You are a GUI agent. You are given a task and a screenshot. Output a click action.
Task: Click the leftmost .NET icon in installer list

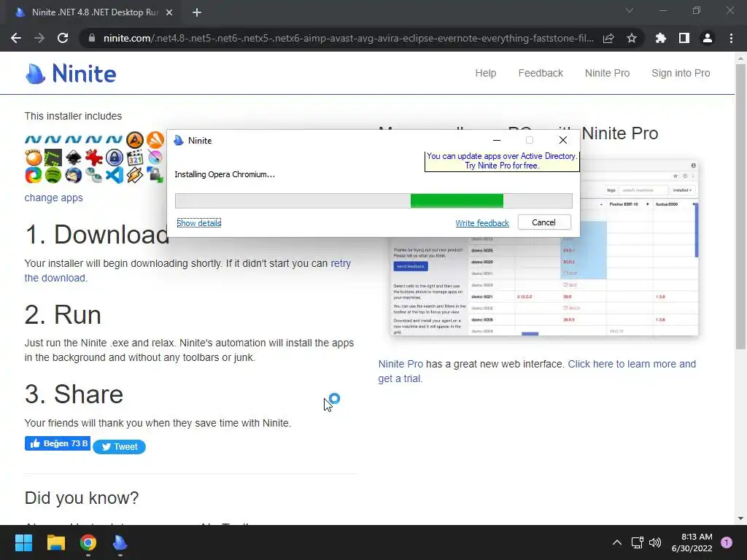point(34,139)
